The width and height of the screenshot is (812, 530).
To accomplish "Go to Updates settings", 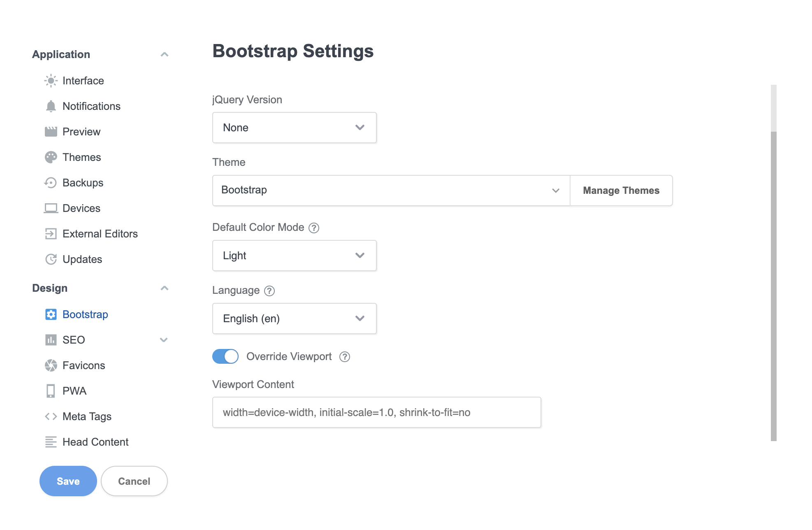I will [x=82, y=259].
